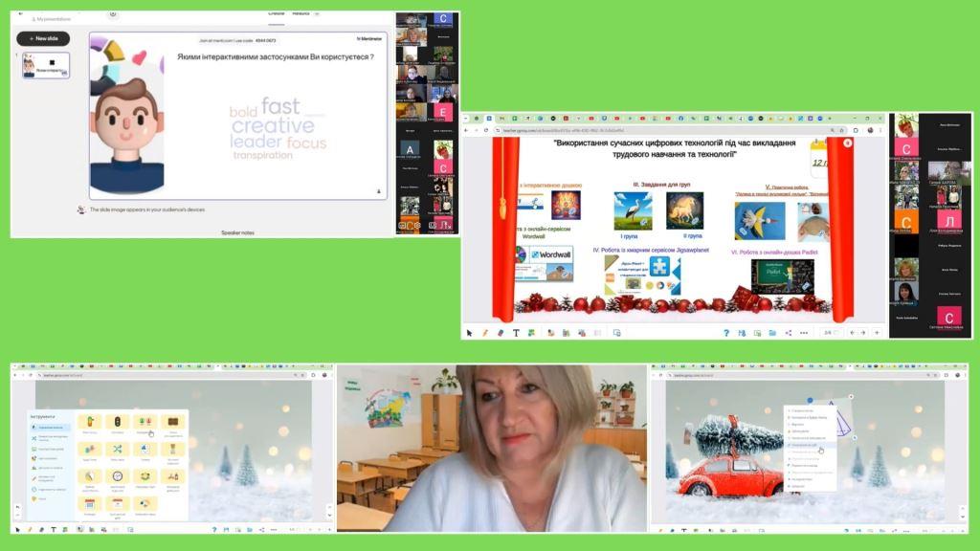This screenshot has height=551, width=980.
Task: Open the three-dots more menu on lesson-plan whiteboard
Action: tap(803, 333)
